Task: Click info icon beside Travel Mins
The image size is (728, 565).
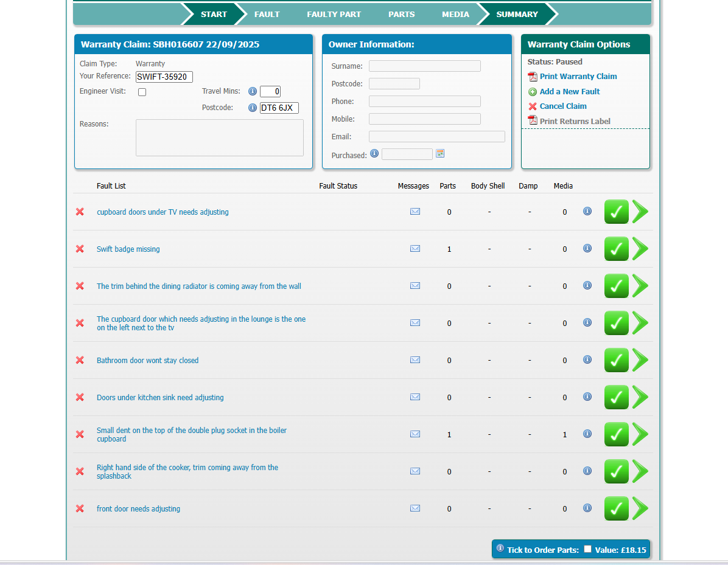Action: [253, 92]
